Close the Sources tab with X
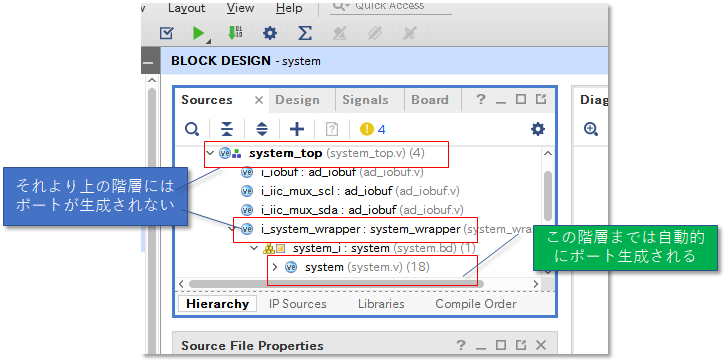The width and height of the screenshot is (727, 363). point(259,100)
